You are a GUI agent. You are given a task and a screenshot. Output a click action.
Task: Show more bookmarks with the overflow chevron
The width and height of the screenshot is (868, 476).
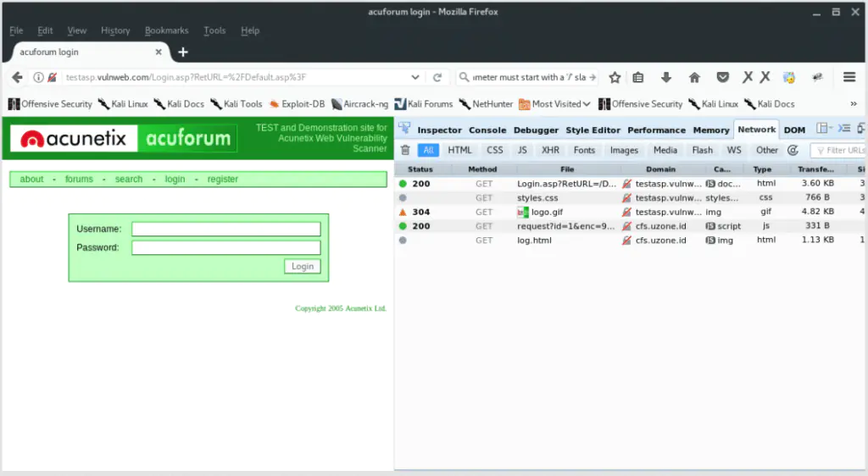pos(853,104)
